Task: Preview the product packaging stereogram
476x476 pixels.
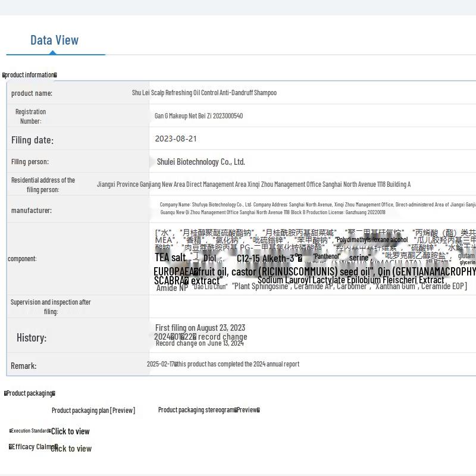Action: tap(209, 410)
